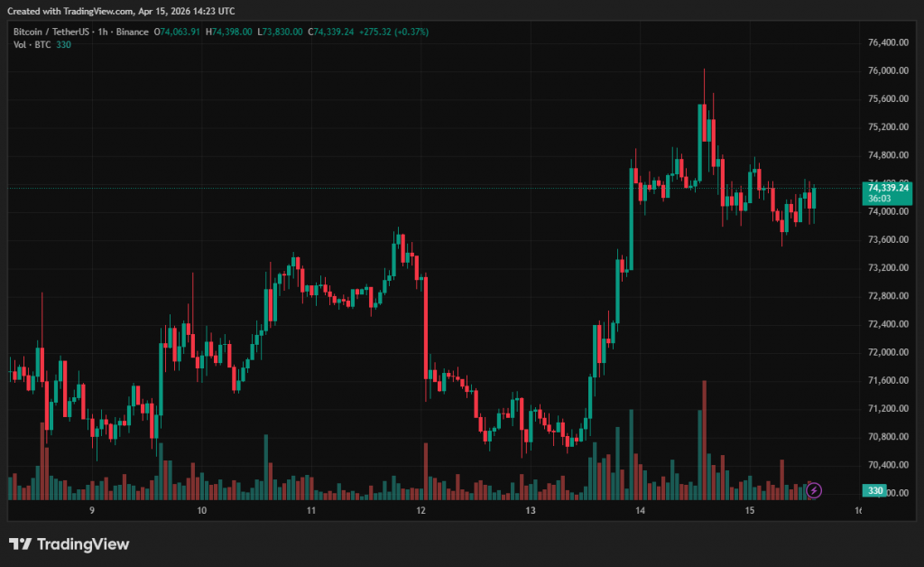This screenshot has height=567, width=924.
Task: Click the 72,000.00 price axis label
Action: 887,352
